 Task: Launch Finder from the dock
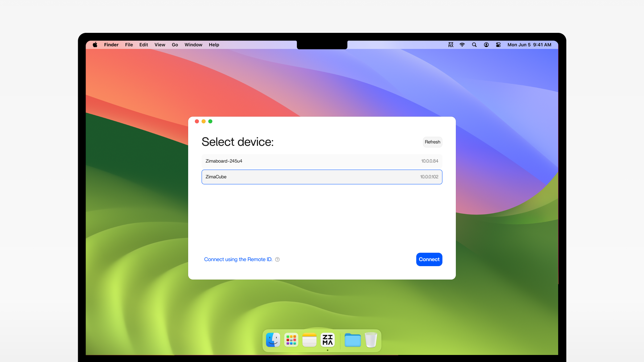pyautogui.click(x=273, y=340)
